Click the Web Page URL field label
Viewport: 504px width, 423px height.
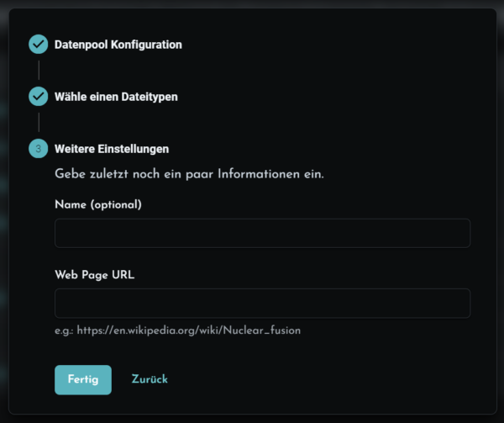click(x=94, y=275)
